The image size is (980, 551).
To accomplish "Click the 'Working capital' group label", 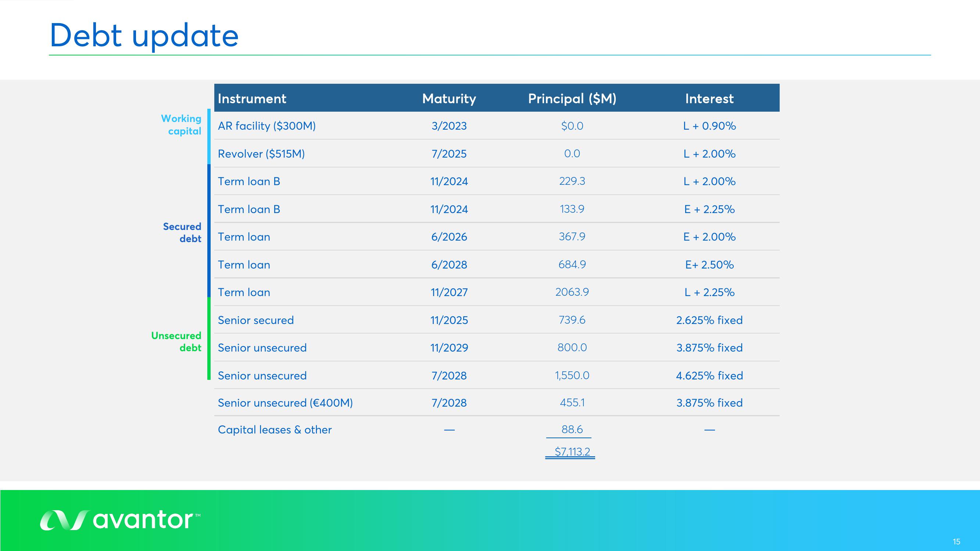I will point(181,125).
